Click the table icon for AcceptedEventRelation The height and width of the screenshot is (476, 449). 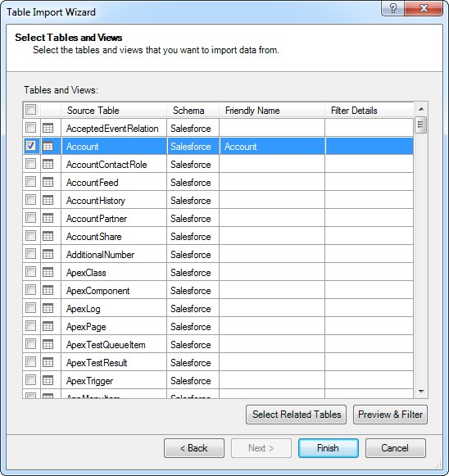click(48, 128)
